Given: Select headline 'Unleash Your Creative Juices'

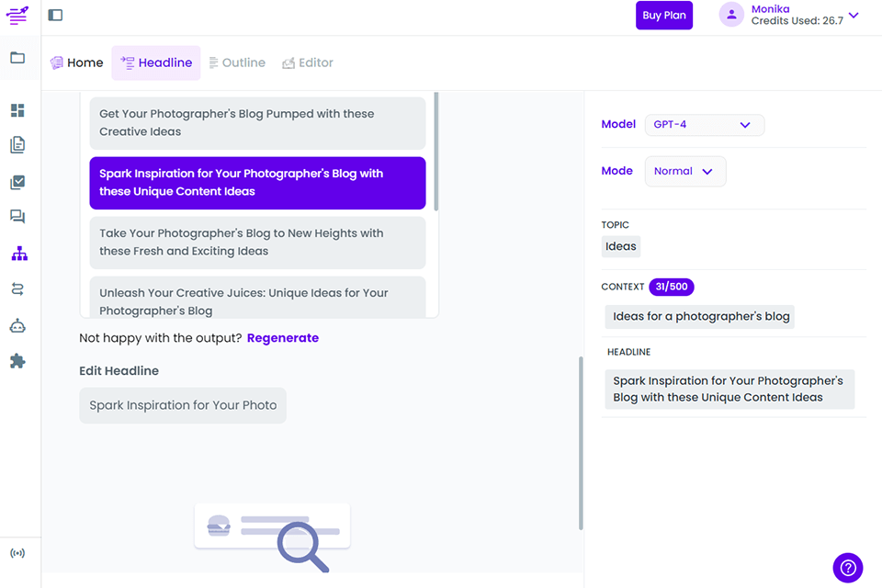Looking at the screenshot, I should point(257,298).
